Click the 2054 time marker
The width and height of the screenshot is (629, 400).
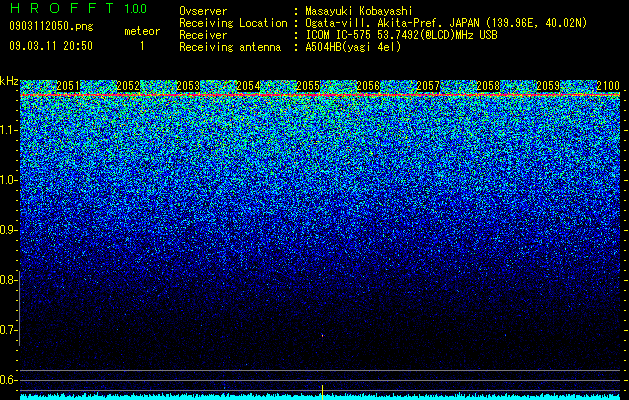click(x=248, y=85)
